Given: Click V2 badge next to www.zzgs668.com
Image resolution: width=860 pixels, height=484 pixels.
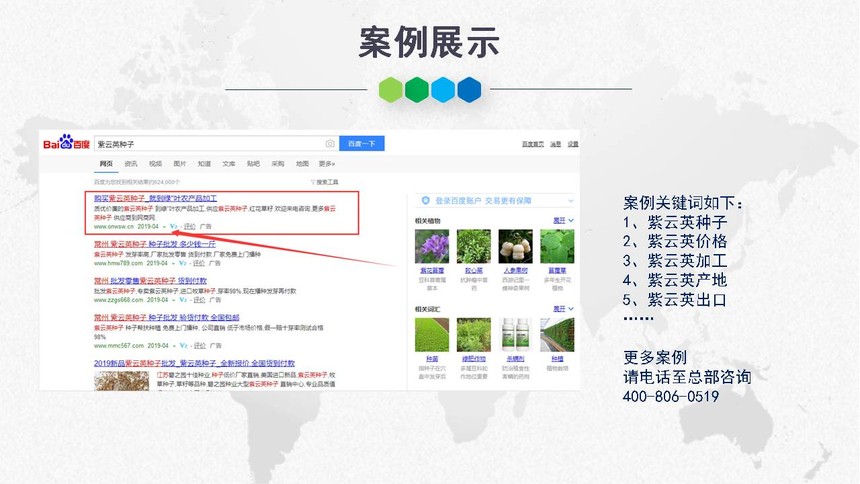Looking at the screenshot, I should click(183, 300).
